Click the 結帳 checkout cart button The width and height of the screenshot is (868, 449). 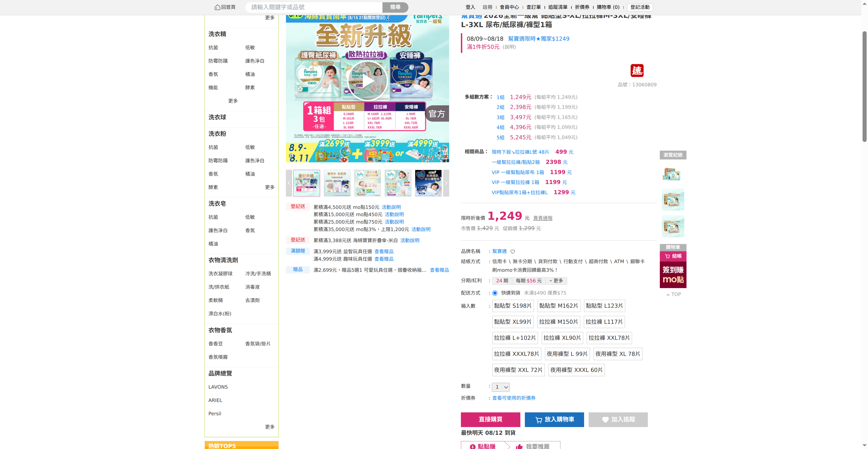[x=673, y=256]
